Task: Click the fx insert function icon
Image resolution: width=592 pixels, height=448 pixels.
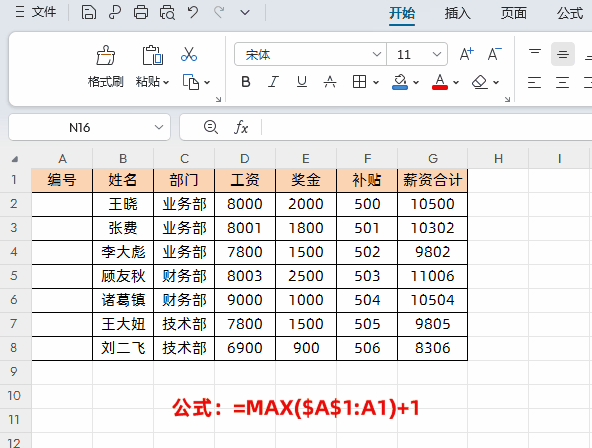Action: coord(241,127)
